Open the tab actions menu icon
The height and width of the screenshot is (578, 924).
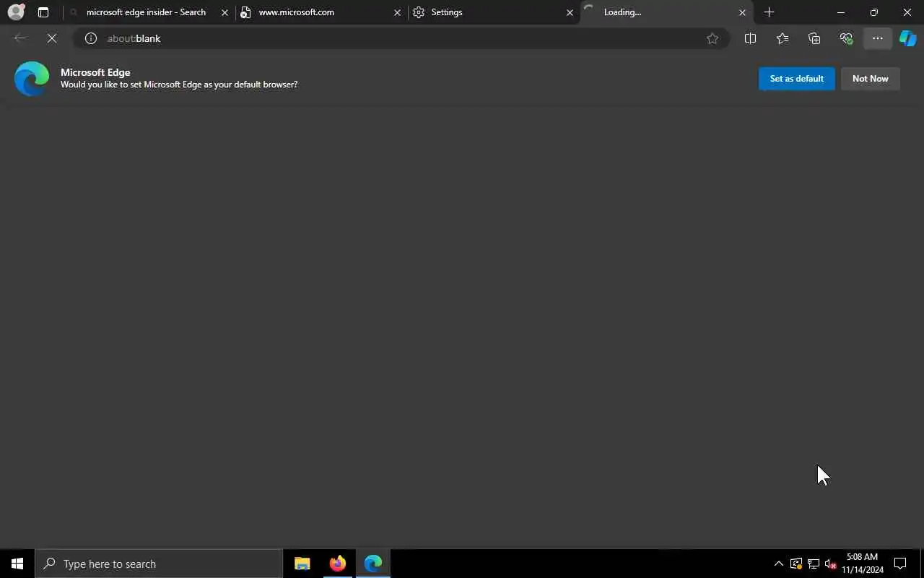point(43,12)
